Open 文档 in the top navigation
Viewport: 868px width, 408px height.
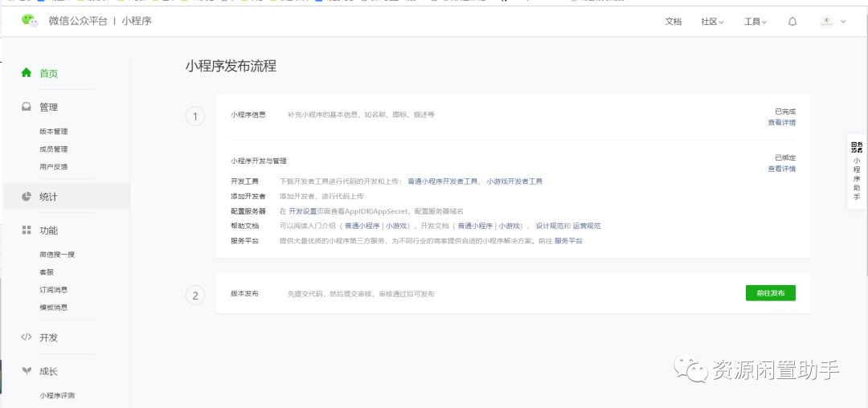tap(674, 22)
